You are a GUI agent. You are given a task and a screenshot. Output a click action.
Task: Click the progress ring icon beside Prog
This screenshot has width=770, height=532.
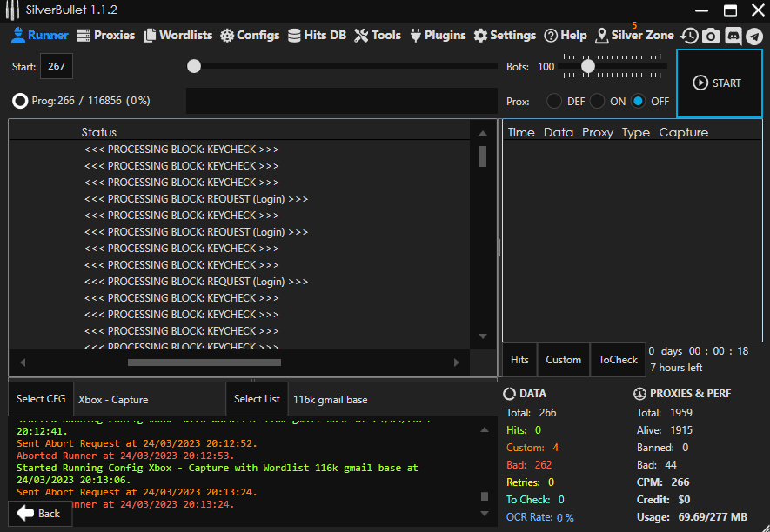[20, 101]
